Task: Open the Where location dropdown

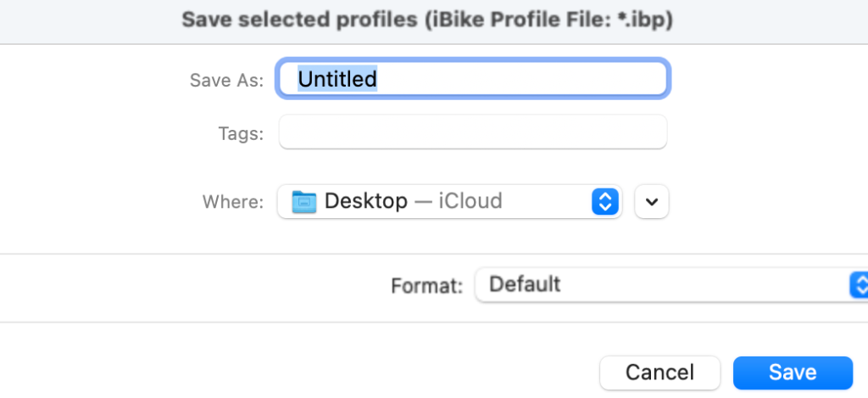Action: tap(449, 202)
